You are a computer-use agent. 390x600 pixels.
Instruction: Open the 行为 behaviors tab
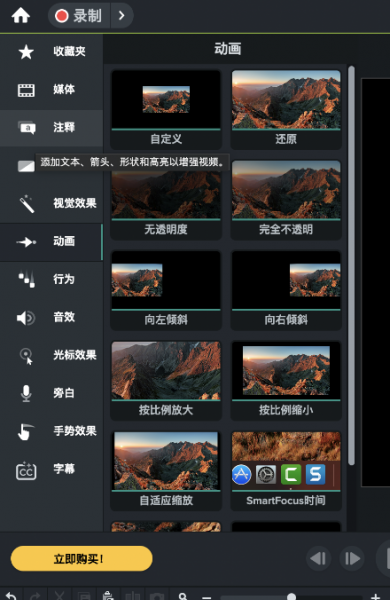pos(51,279)
